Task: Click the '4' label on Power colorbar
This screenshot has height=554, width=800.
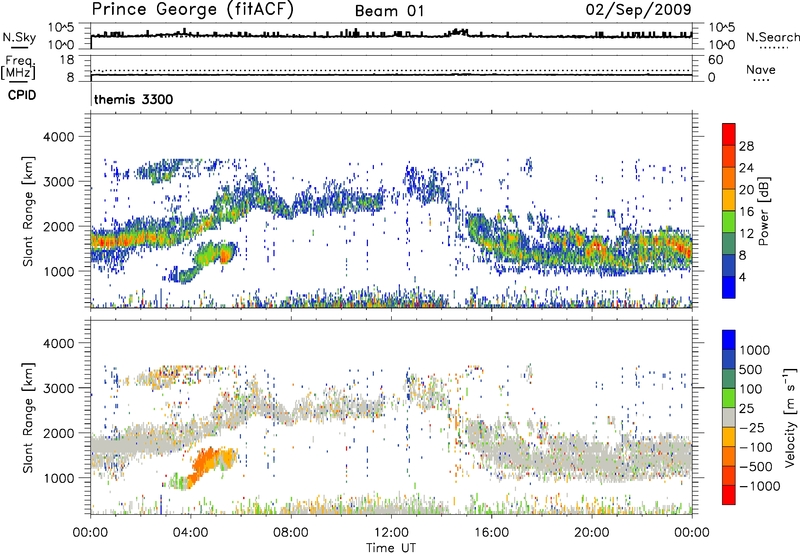Action: click(742, 277)
